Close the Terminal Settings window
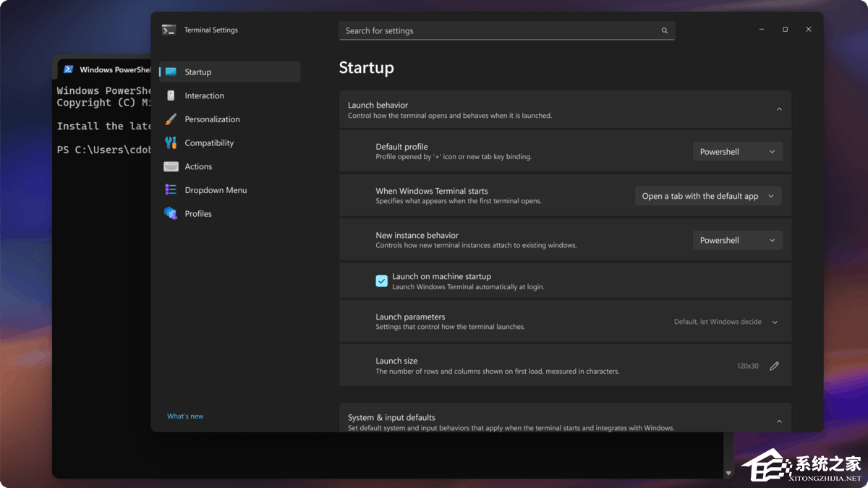 pos(809,30)
